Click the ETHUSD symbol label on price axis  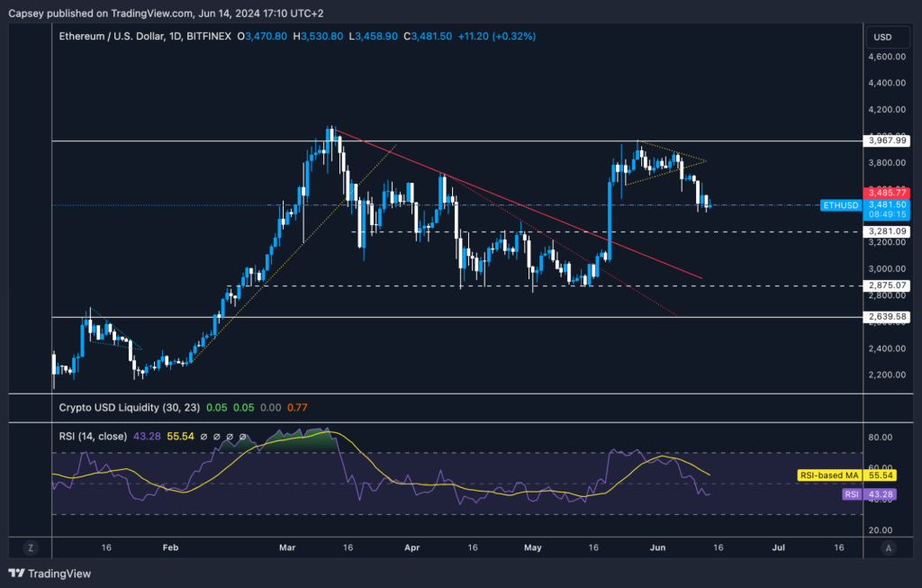coord(840,205)
